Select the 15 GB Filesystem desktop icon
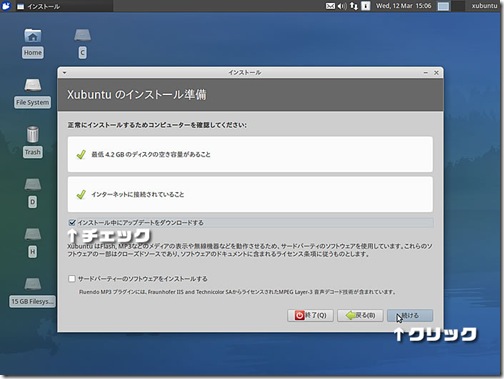Screen dimensions: 504x379 tap(32, 293)
